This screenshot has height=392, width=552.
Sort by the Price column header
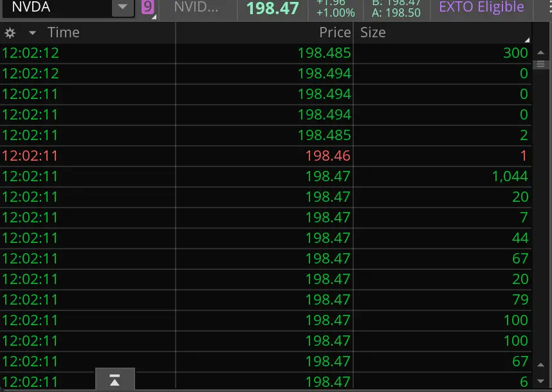click(x=335, y=33)
